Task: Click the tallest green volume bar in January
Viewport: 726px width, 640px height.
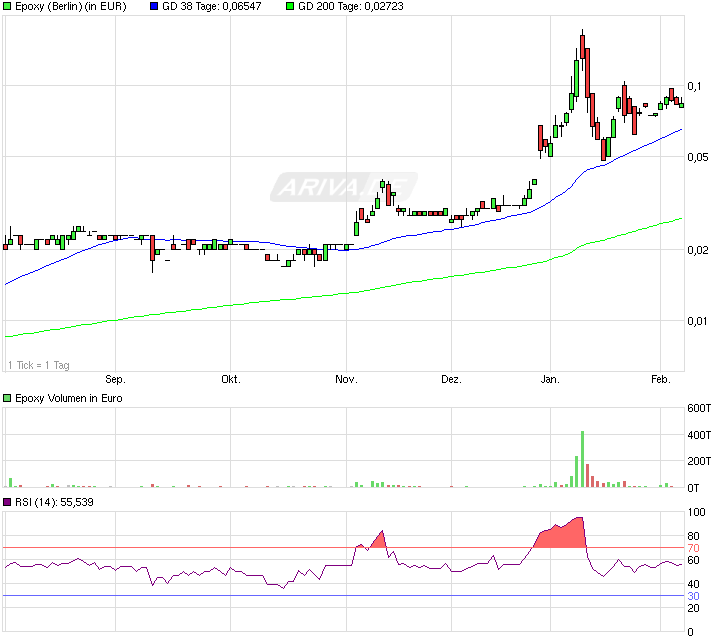Action: (x=582, y=459)
